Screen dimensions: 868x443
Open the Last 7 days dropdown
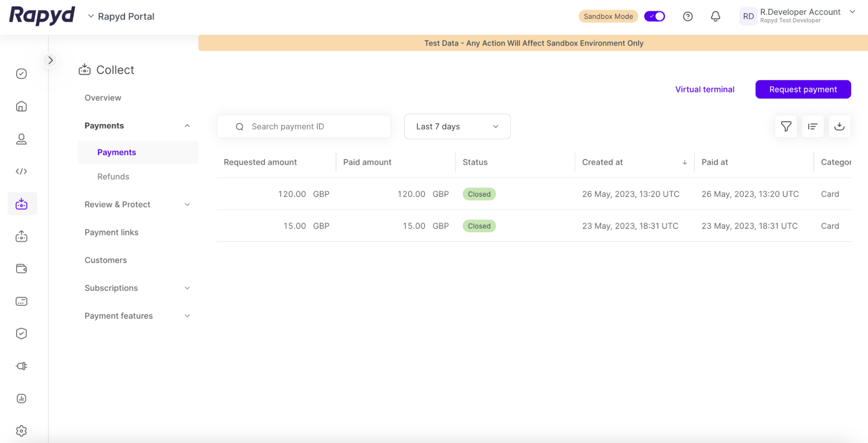(457, 126)
